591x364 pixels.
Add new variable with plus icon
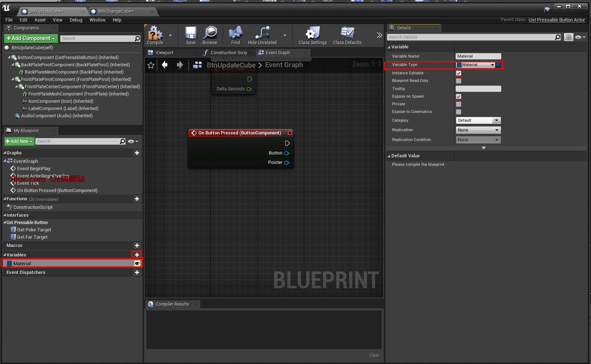coord(137,255)
